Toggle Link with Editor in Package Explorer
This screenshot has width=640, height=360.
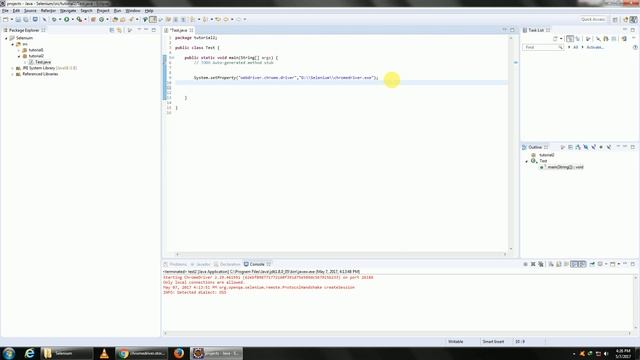[x=119, y=30]
